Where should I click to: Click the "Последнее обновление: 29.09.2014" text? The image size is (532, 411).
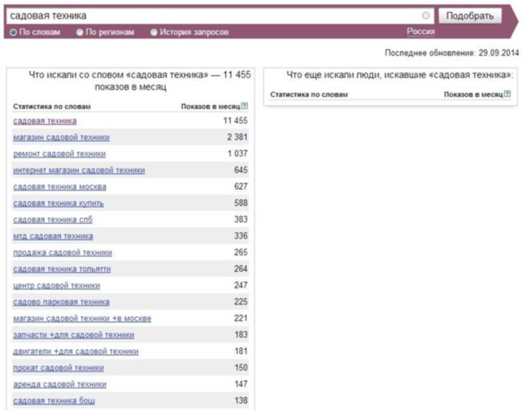[452, 53]
